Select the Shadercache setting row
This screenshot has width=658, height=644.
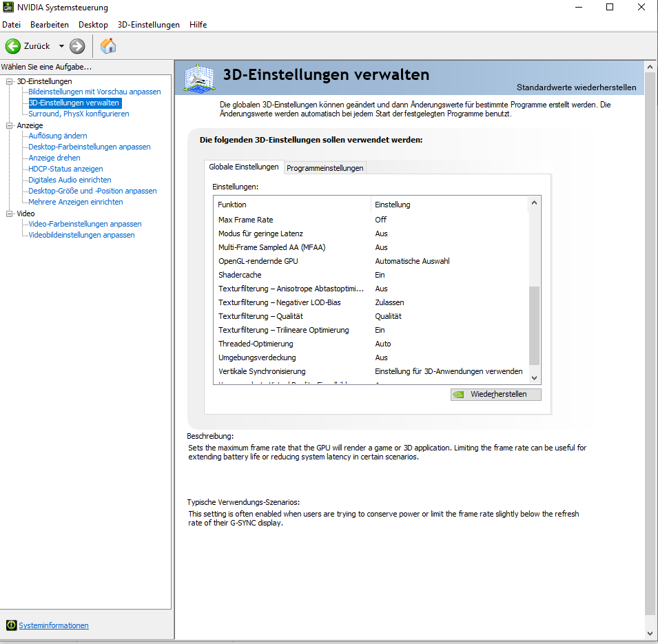coord(371,275)
